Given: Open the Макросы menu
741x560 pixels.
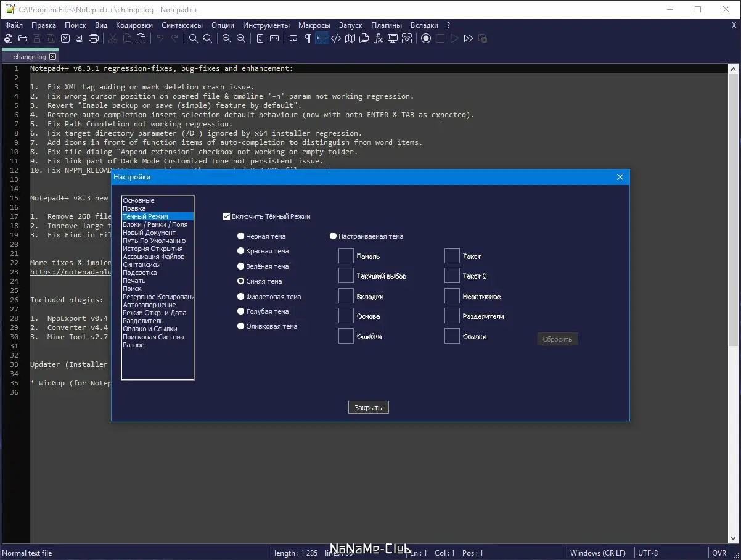Looking at the screenshot, I should pos(314,25).
